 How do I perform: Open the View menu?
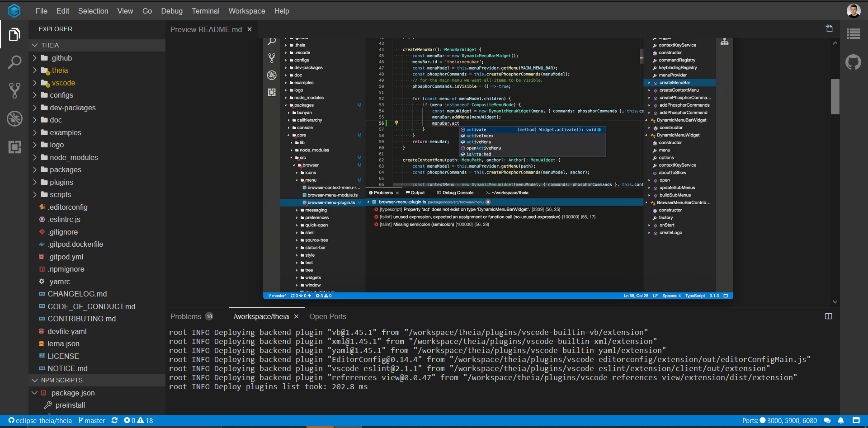[125, 11]
